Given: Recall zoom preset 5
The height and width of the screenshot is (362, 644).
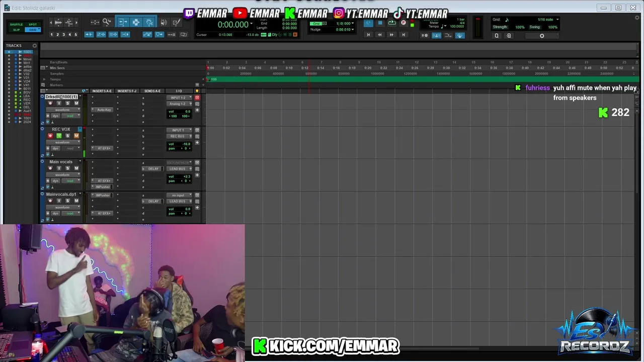Looking at the screenshot, I should (x=76, y=35).
